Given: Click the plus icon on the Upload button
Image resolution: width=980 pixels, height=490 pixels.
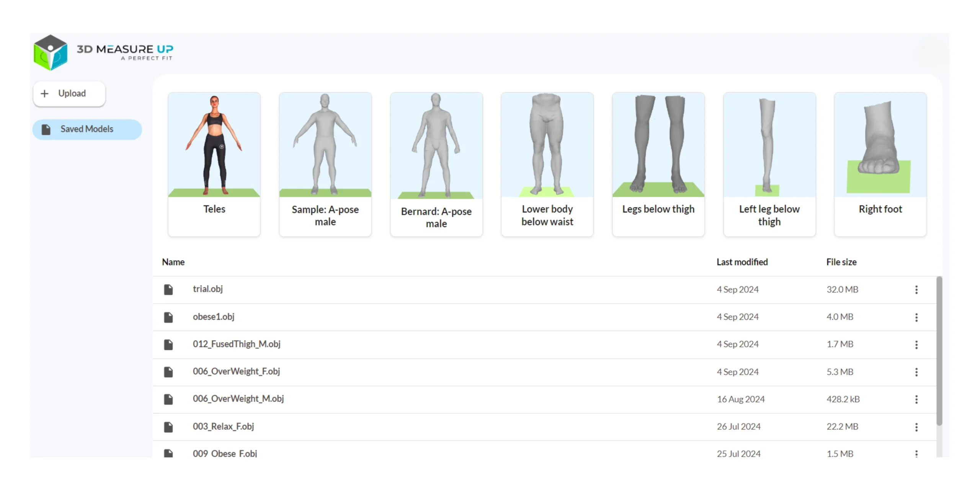Looking at the screenshot, I should [45, 93].
